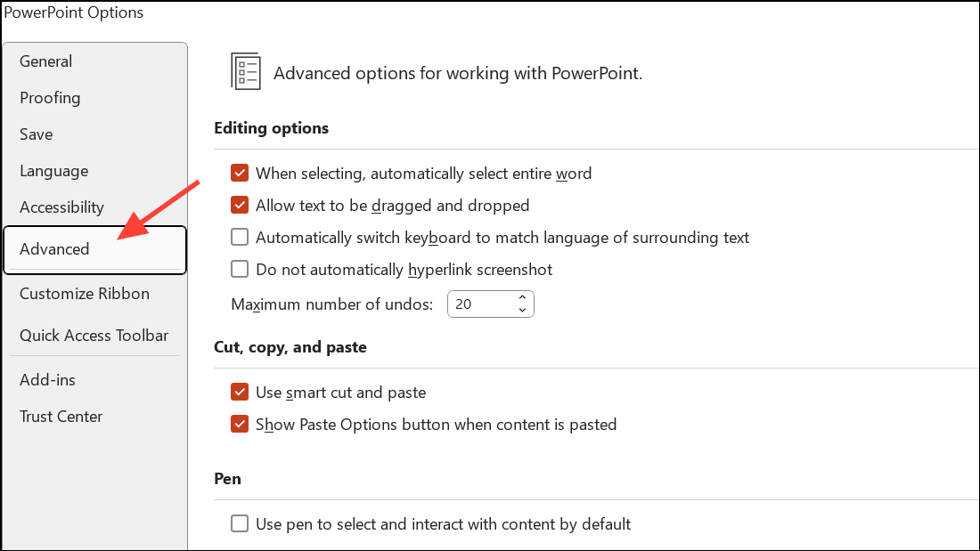Select the Proofing category
Image resolution: width=980 pixels, height=551 pixels.
(50, 98)
